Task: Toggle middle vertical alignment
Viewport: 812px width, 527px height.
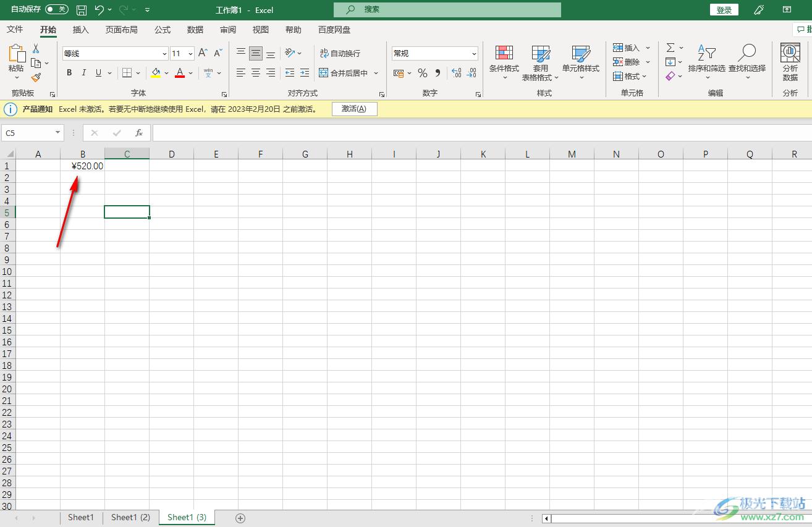Action: [256, 53]
